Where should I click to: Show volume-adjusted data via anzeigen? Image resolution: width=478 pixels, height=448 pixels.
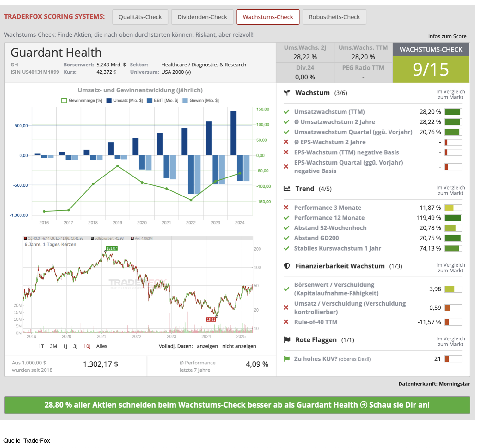click(207, 346)
